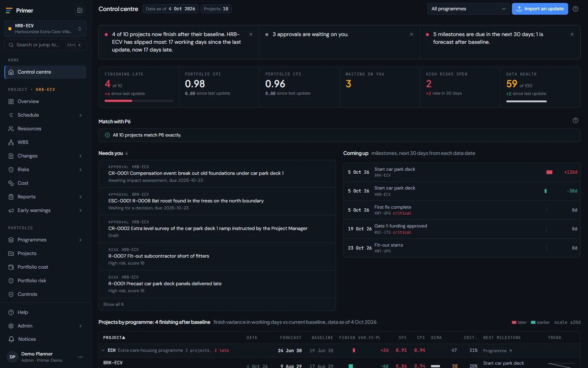Screen dimensions: 588x368
Task: Go to Control centre
Action: click(45, 72)
